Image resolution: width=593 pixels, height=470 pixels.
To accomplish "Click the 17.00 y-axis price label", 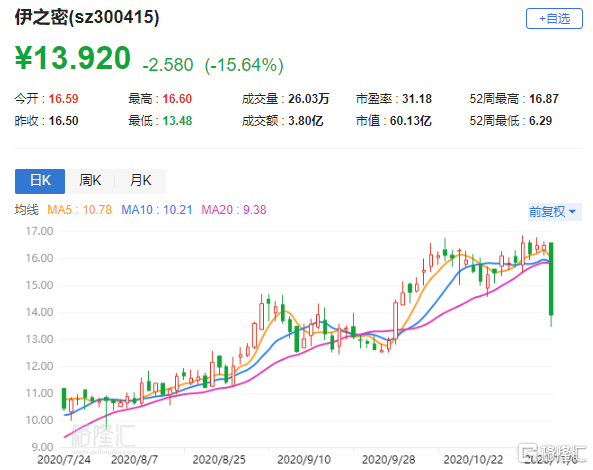I will 39,231.
